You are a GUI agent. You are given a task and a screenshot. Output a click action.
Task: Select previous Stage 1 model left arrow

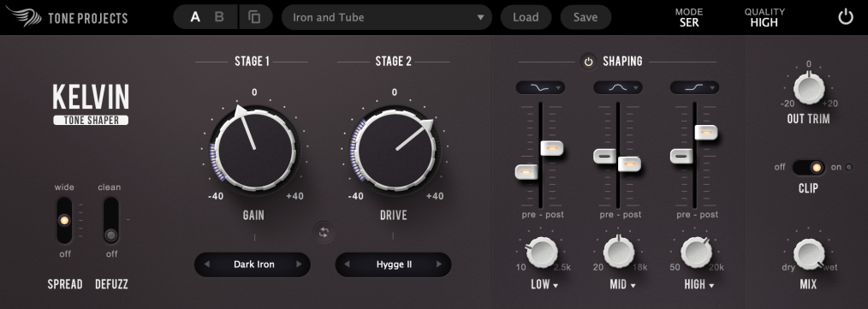(207, 264)
